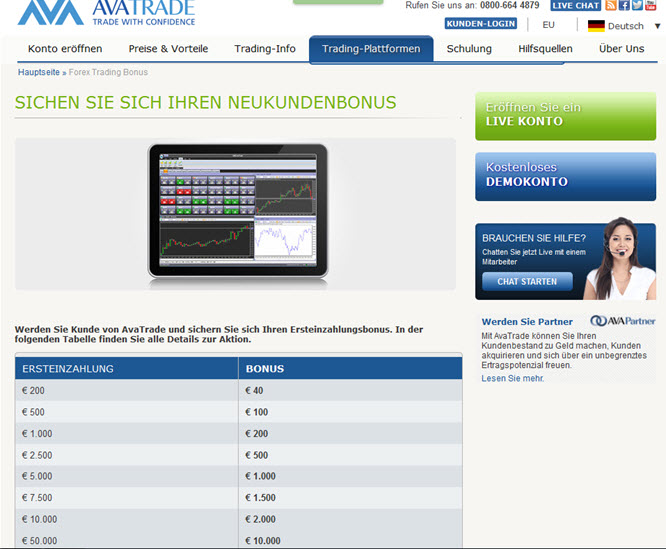
Task: Open the Konto eröffnen menu
Action: 65,49
